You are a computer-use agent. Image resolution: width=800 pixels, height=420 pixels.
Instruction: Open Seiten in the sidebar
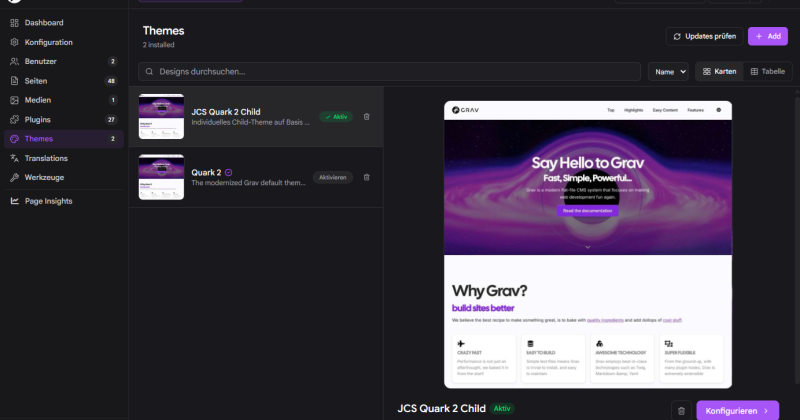tap(64, 81)
